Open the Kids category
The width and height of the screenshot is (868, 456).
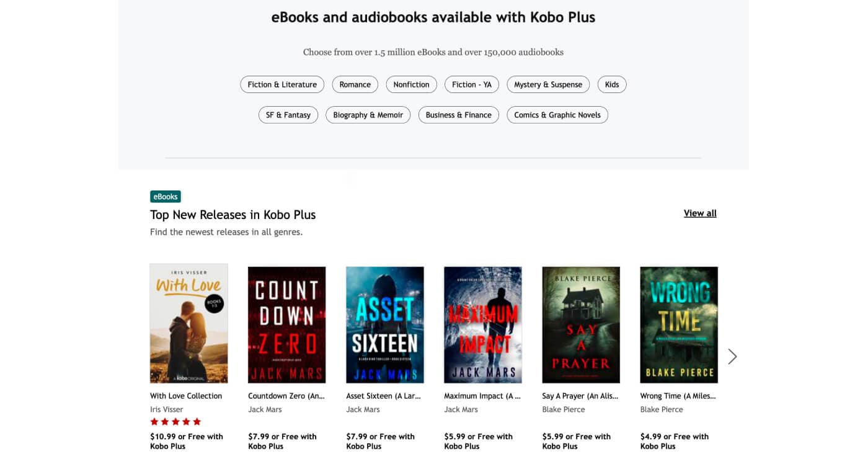pos(612,84)
